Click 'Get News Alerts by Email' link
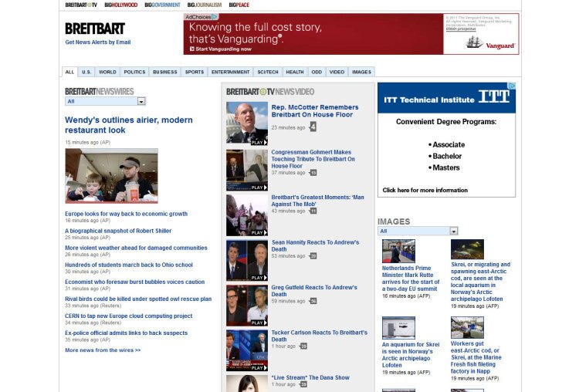The image size is (579, 392). coord(97,42)
